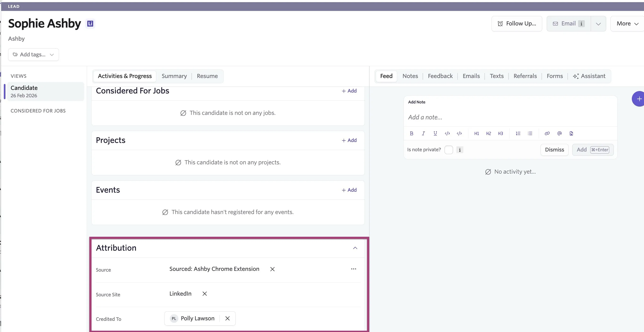Open the More actions dropdown
The height and width of the screenshot is (332, 644).
tap(627, 24)
